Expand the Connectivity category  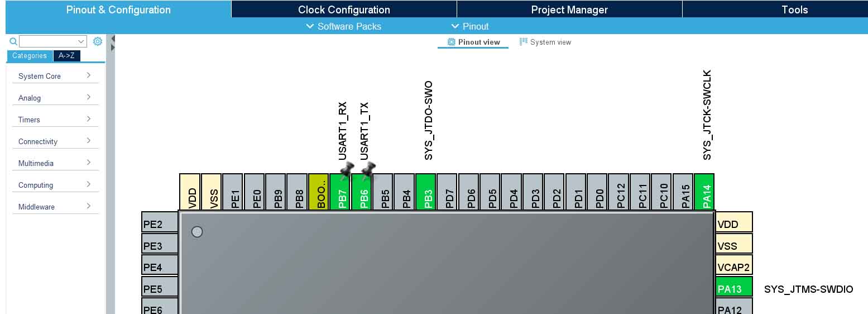(55, 141)
